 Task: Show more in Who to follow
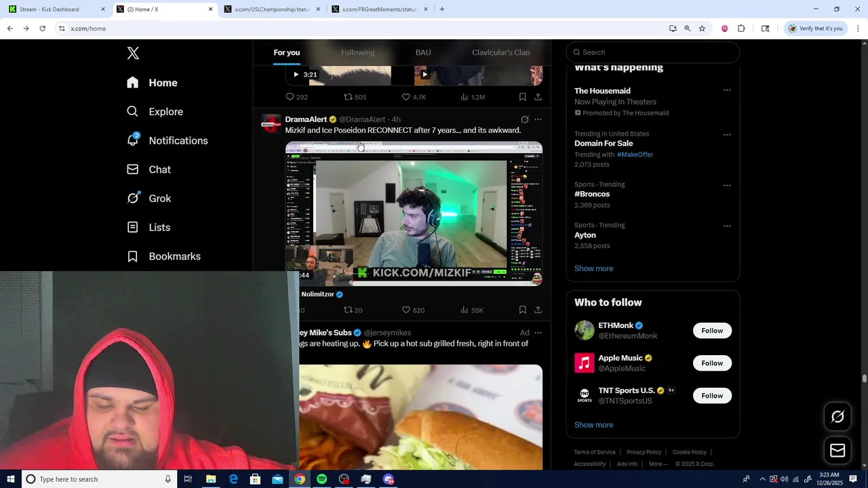tap(593, 425)
